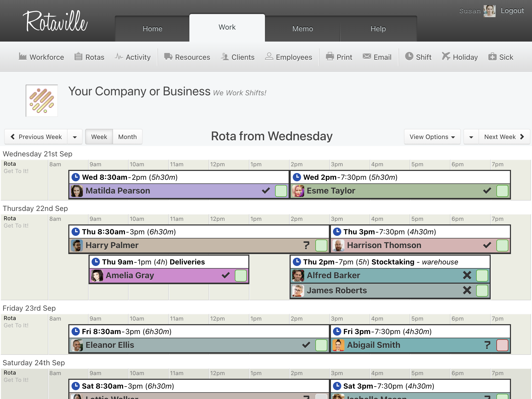Open the Workforce chart icon
The height and width of the screenshot is (399, 532).
(x=23, y=56)
